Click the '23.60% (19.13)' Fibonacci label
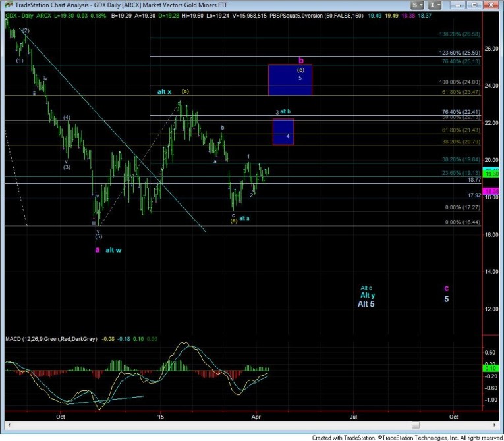 coord(461,173)
